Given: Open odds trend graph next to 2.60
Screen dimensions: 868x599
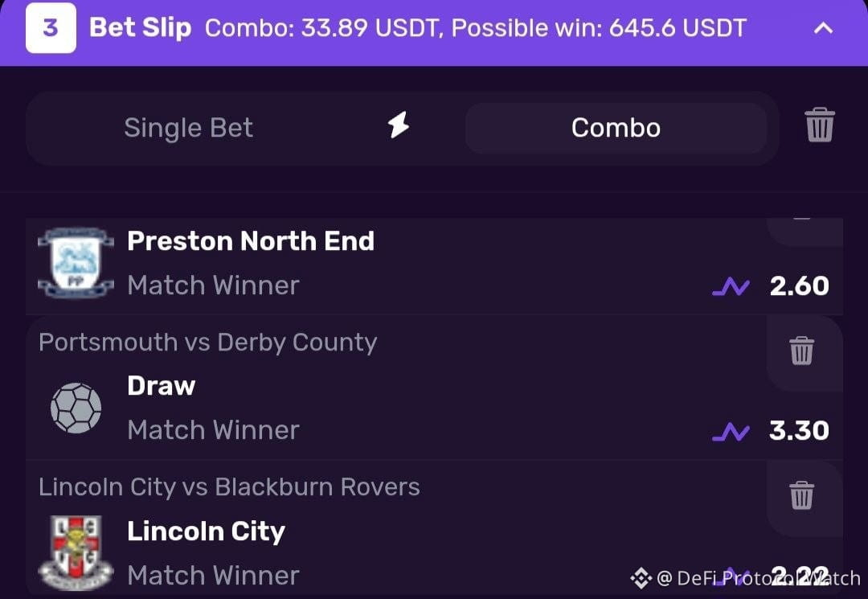Looking at the screenshot, I should 731,286.
